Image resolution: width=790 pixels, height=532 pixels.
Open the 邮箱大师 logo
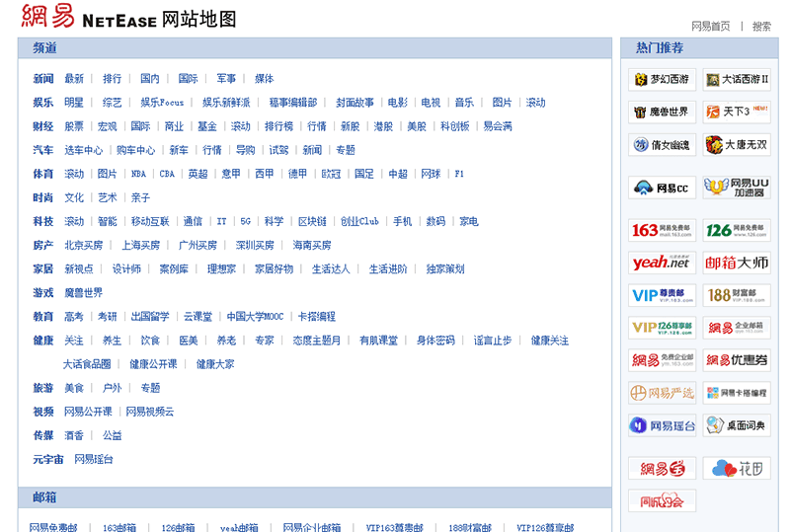point(737,263)
